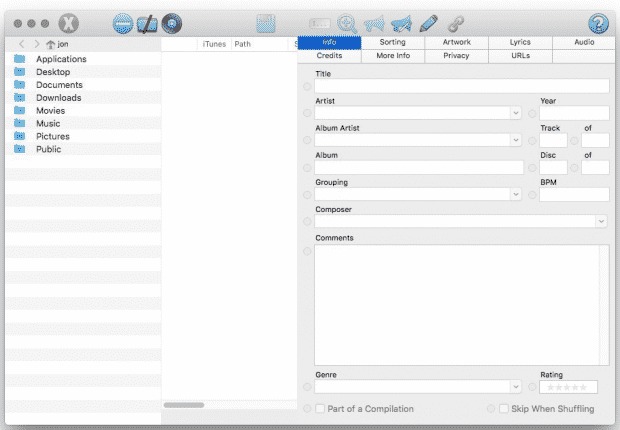Set rating using the stars control

(568, 387)
